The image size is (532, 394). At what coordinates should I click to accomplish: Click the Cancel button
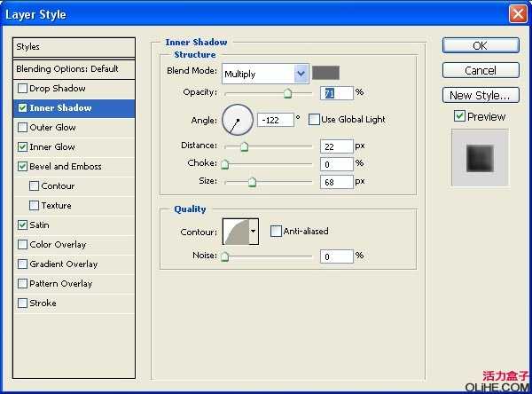(x=480, y=70)
